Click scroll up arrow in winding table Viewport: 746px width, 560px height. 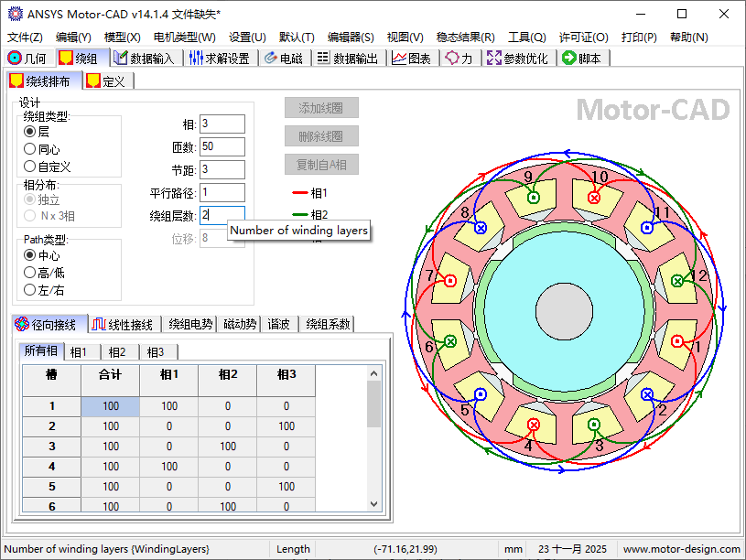coord(374,373)
